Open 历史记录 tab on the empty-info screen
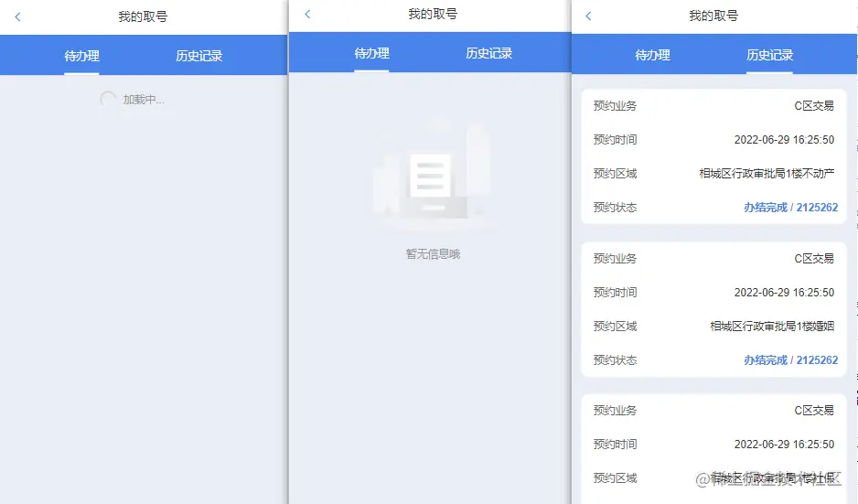The image size is (858, 504). (489, 53)
